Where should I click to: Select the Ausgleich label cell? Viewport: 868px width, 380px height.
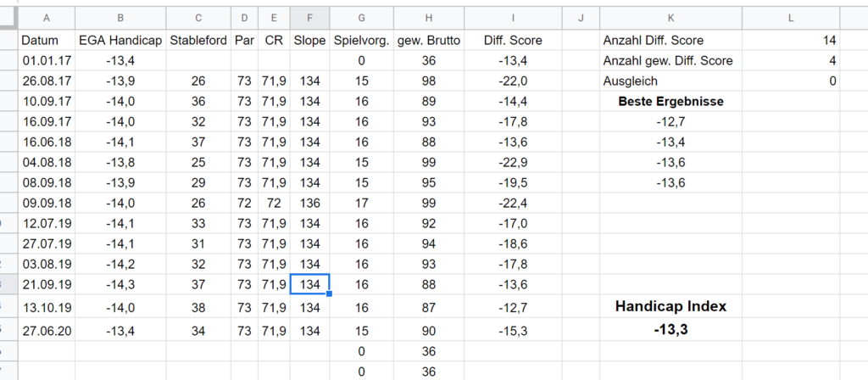671,81
